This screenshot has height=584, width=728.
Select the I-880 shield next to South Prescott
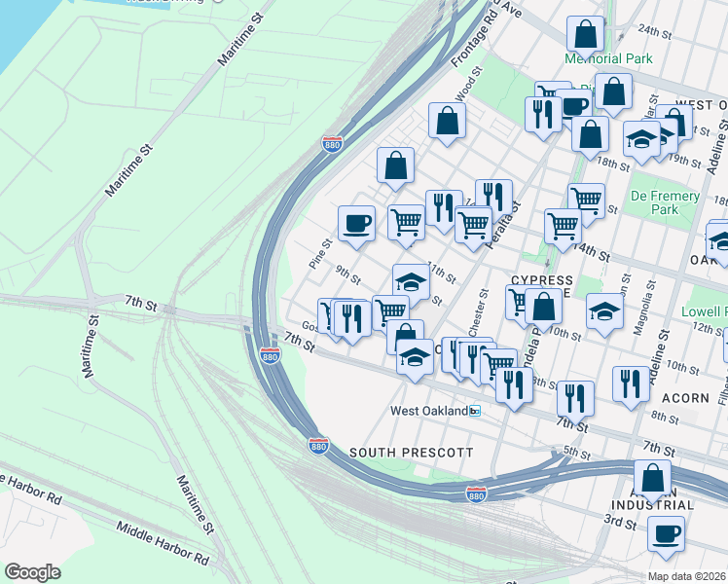(318, 446)
